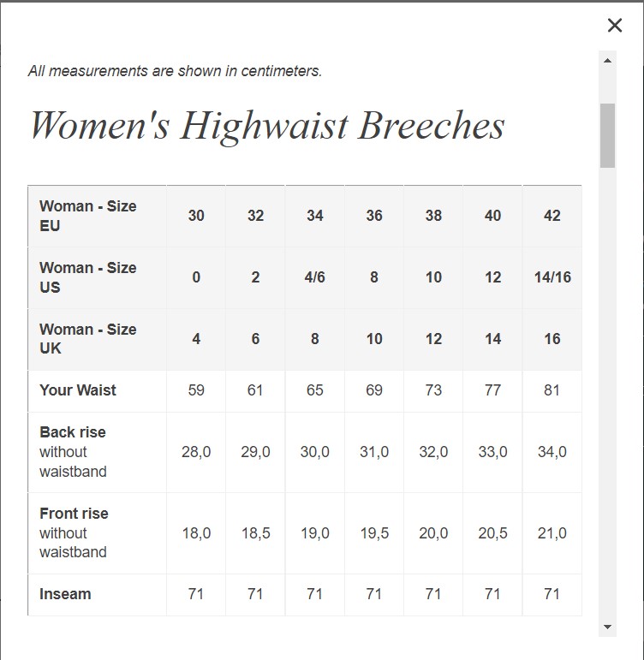Select US size 14/16 cell

[552, 277]
